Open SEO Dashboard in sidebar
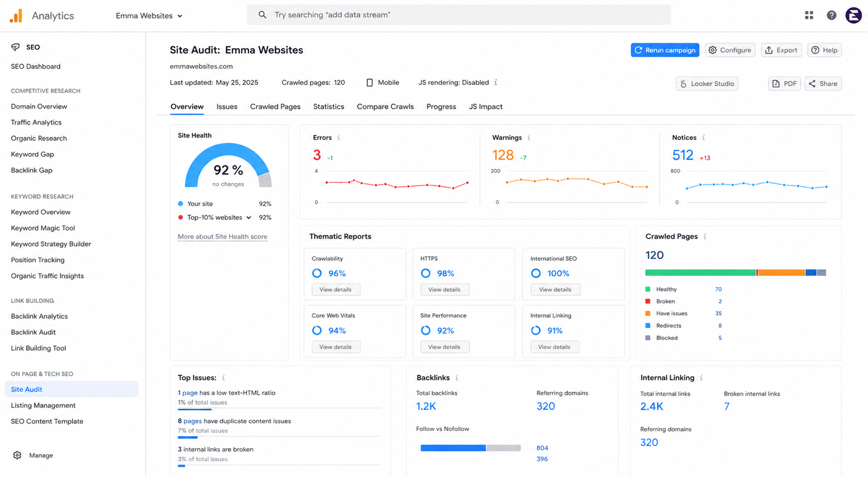The height and width of the screenshot is (477, 868). pyautogui.click(x=36, y=67)
